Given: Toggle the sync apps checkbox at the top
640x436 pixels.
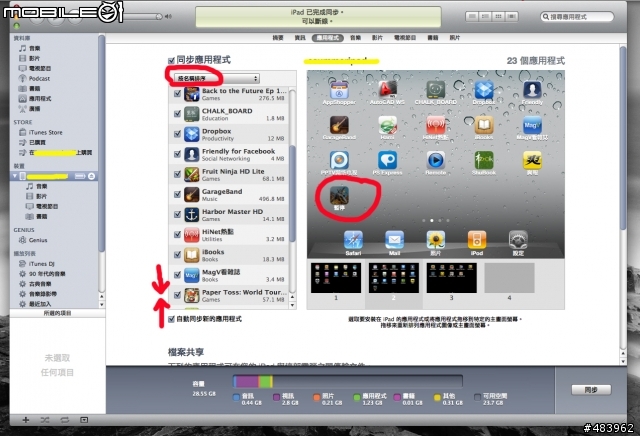Looking at the screenshot, I should (x=171, y=60).
